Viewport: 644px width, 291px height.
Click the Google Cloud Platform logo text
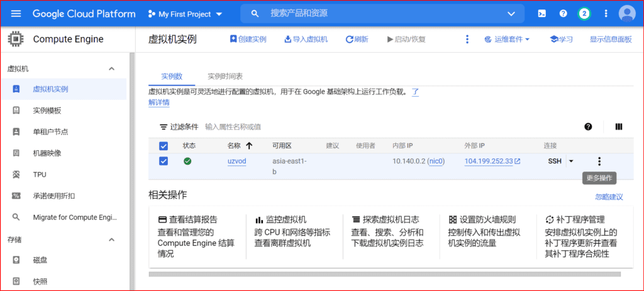[x=84, y=14]
